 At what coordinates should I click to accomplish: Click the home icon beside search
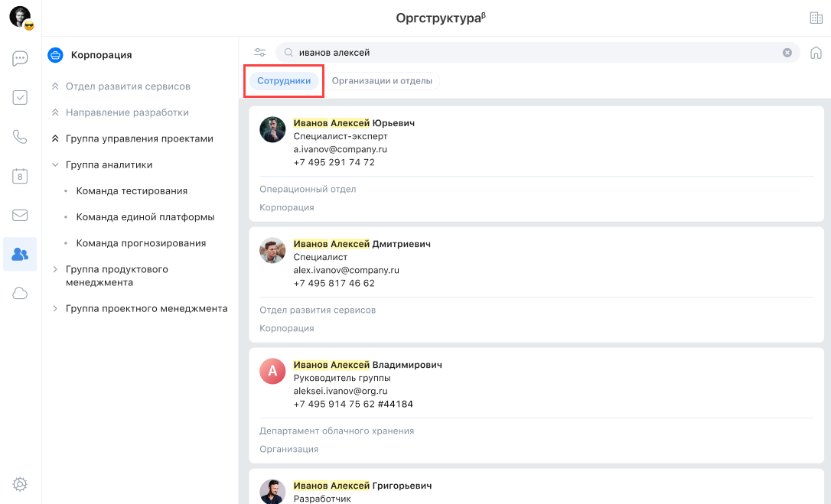tap(816, 53)
